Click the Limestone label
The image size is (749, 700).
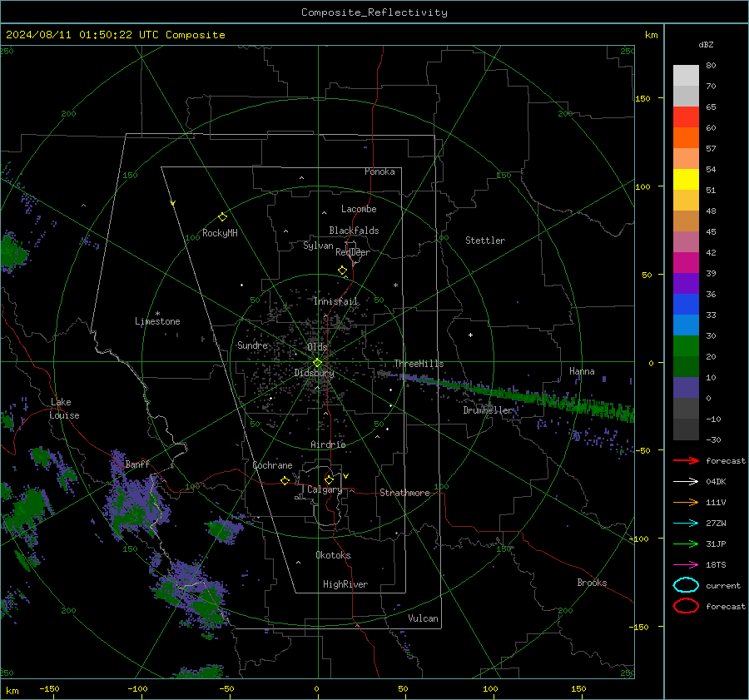[x=157, y=321]
